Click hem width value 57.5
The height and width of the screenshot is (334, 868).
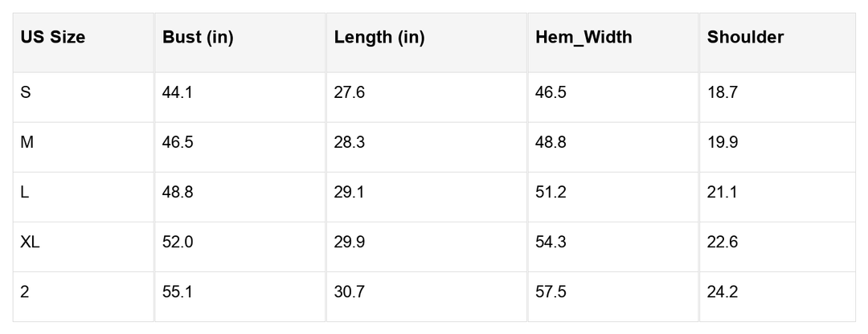[551, 291]
